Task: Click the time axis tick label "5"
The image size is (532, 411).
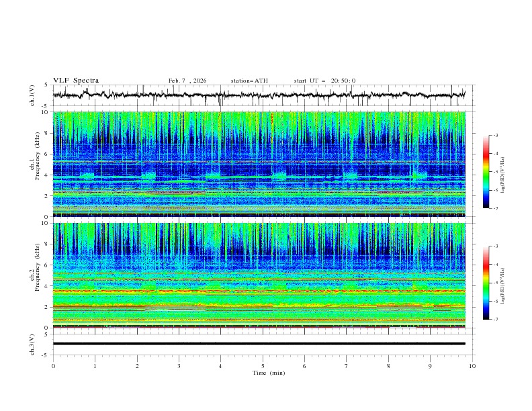Action: click(263, 366)
